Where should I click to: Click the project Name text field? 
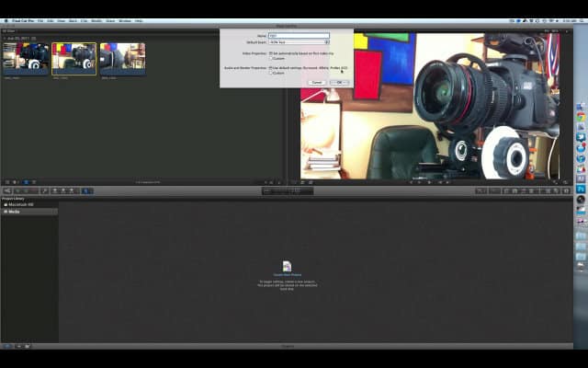click(x=299, y=35)
